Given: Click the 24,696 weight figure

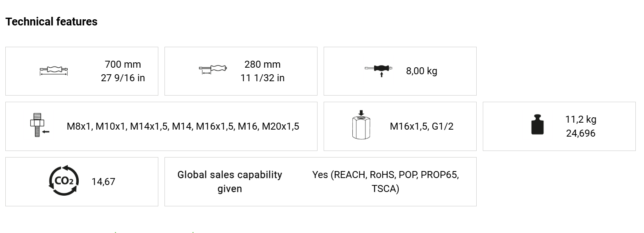Looking at the screenshot, I should 580,133.
